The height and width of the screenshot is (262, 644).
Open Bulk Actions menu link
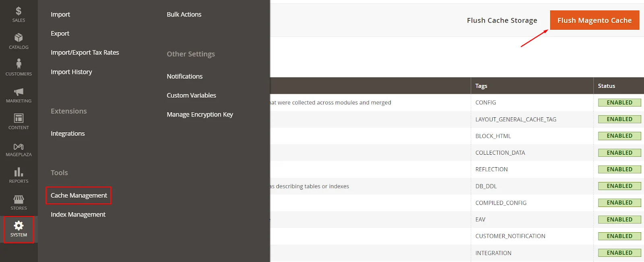(184, 14)
